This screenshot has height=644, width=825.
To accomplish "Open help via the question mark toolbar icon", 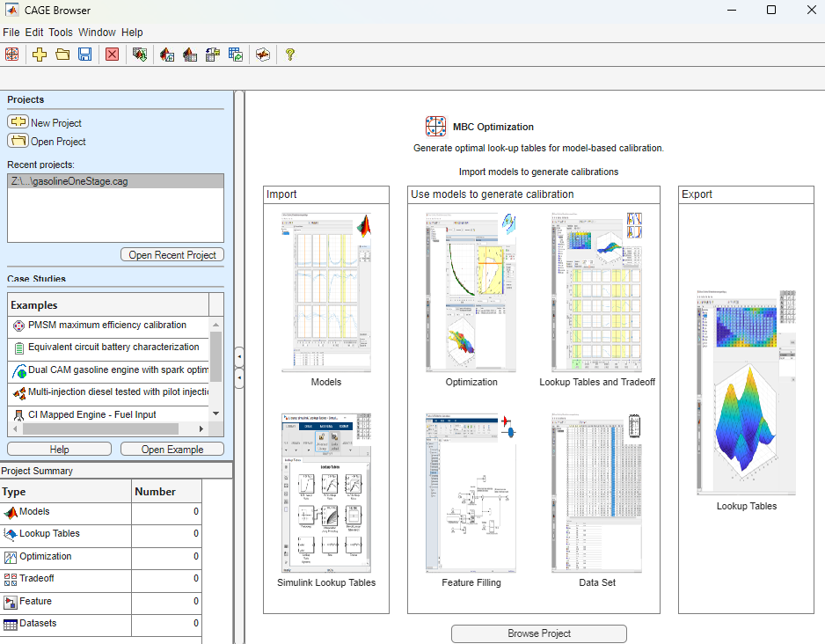I will coord(289,54).
